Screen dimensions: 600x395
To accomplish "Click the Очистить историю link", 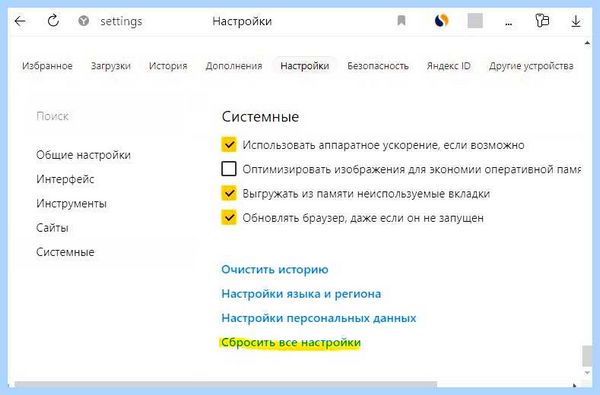I will point(275,269).
